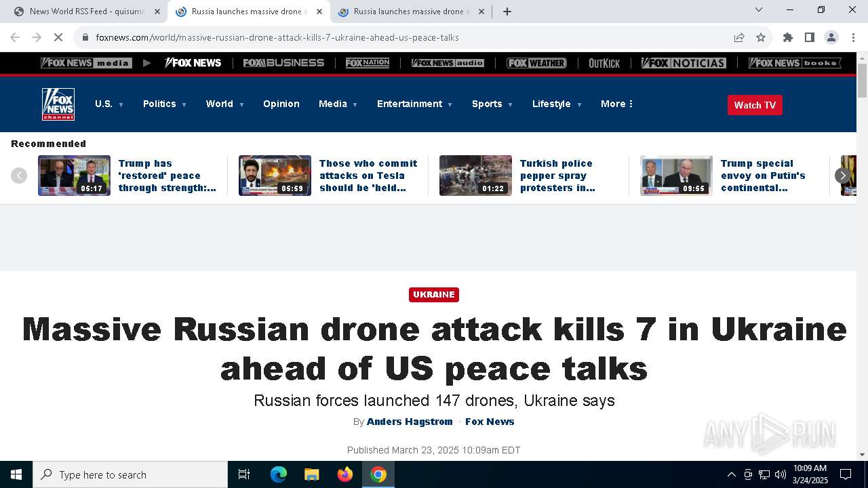Screen dimensions: 868x488
Task: Click Watch TV button
Action: pos(755,105)
